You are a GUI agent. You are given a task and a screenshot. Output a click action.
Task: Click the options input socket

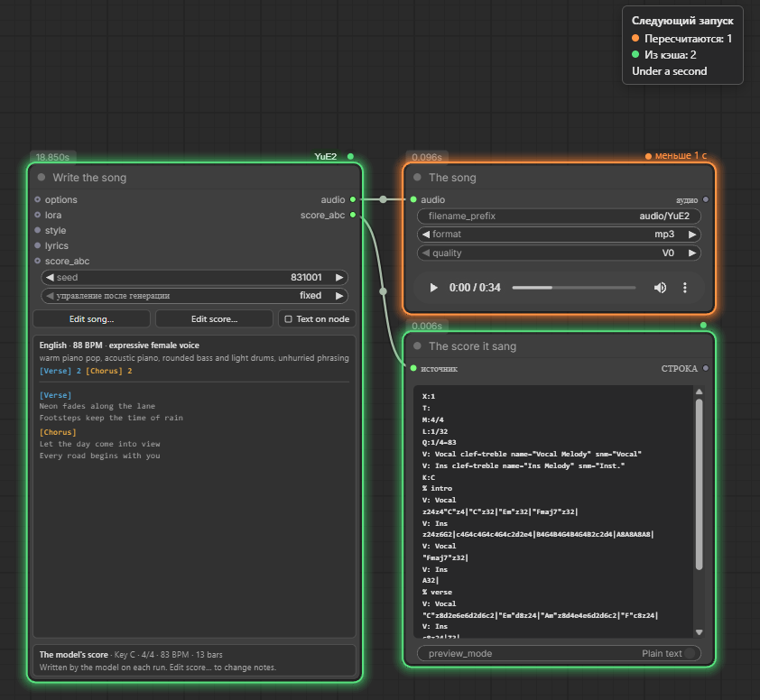tap(37, 199)
